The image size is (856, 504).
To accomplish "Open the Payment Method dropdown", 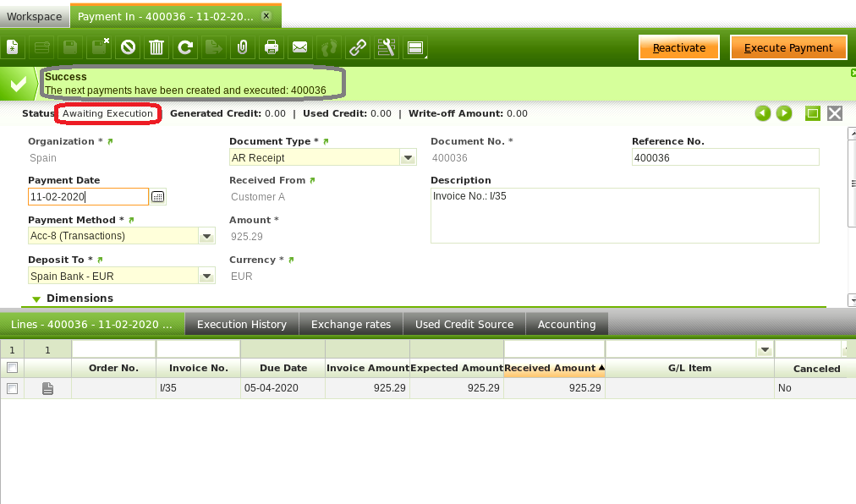I will click(207, 236).
